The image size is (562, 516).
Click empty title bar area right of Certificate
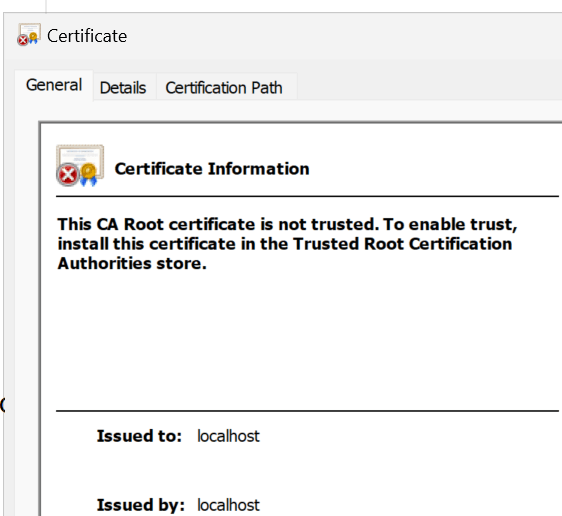tap(344, 36)
